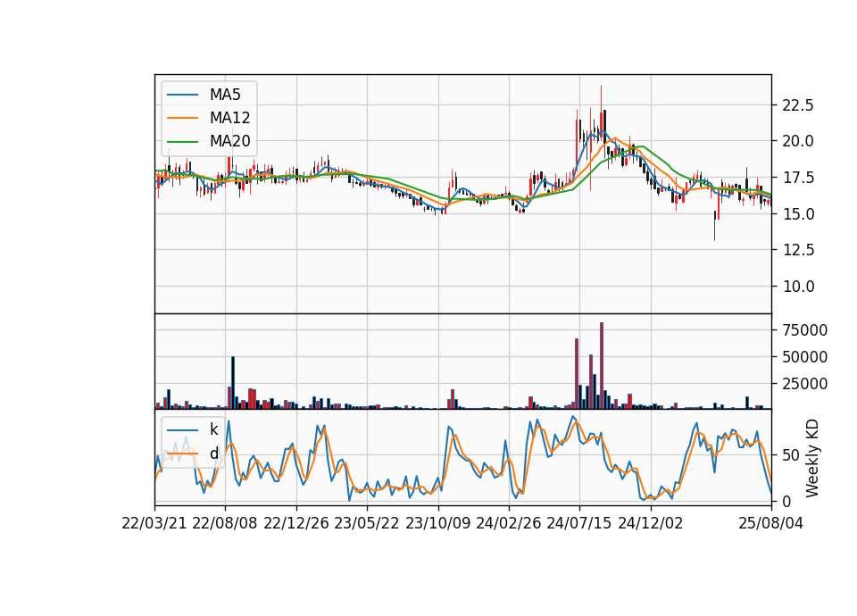Click the 50 tick on KD axis
The image size is (857, 616).
790,455
